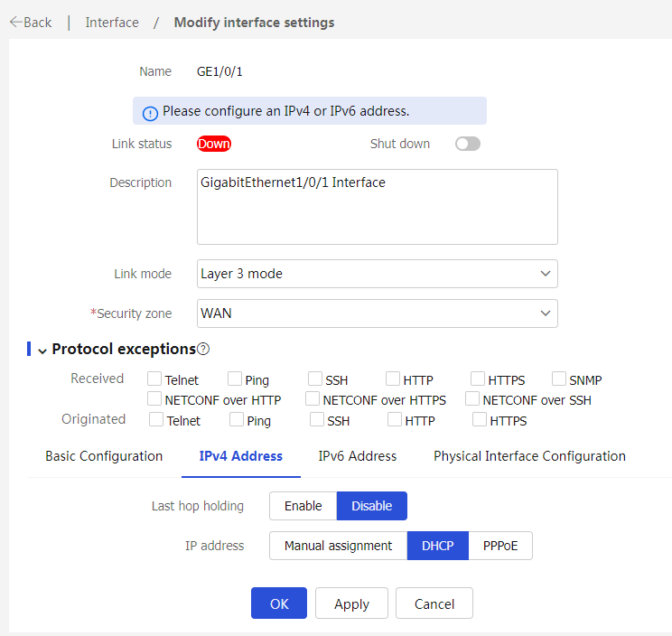Tick the Originated Ping checkbox
The width and height of the screenshot is (672, 636).
(237, 419)
